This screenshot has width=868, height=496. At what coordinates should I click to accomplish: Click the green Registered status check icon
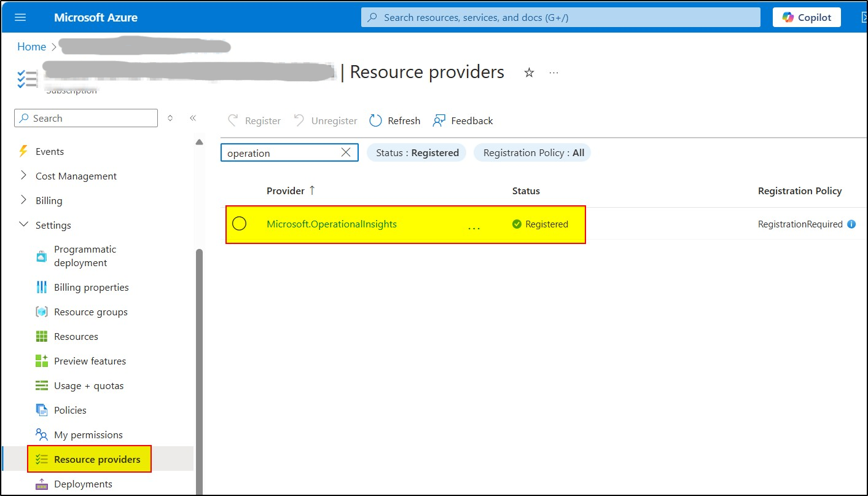517,224
